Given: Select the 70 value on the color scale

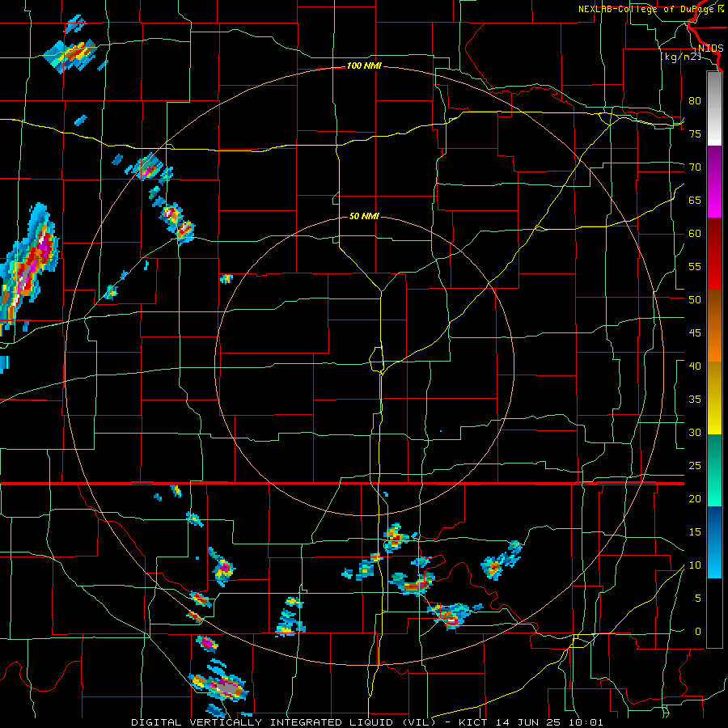Looking at the screenshot, I should 695,167.
